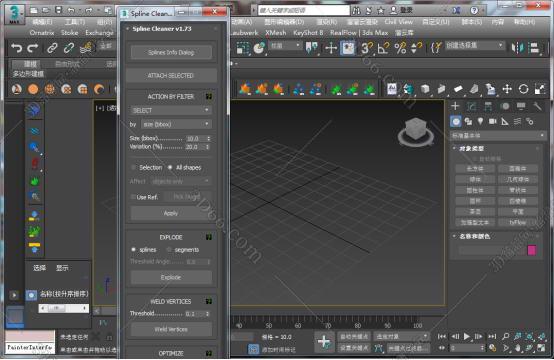Open the Ornatrix menu
Screen dimensions: 554x360
click(x=42, y=33)
